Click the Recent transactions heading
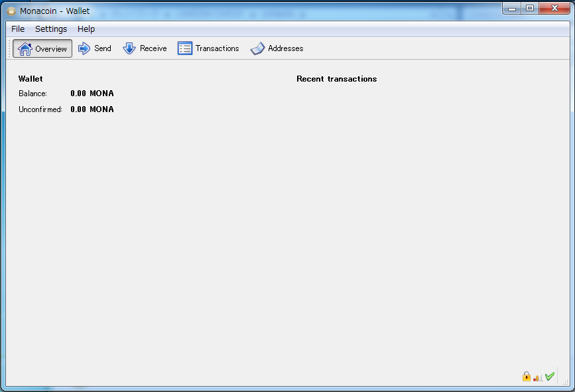Viewport: 575px width, 392px height. tap(337, 79)
